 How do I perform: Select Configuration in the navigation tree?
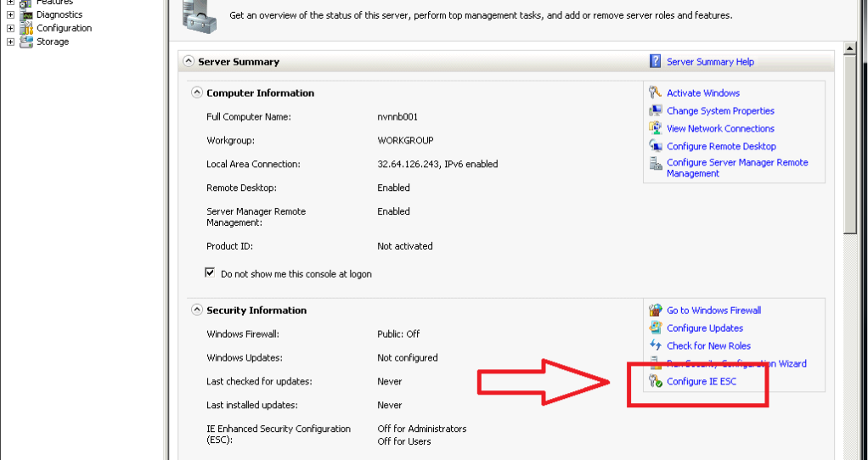pyautogui.click(x=64, y=28)
